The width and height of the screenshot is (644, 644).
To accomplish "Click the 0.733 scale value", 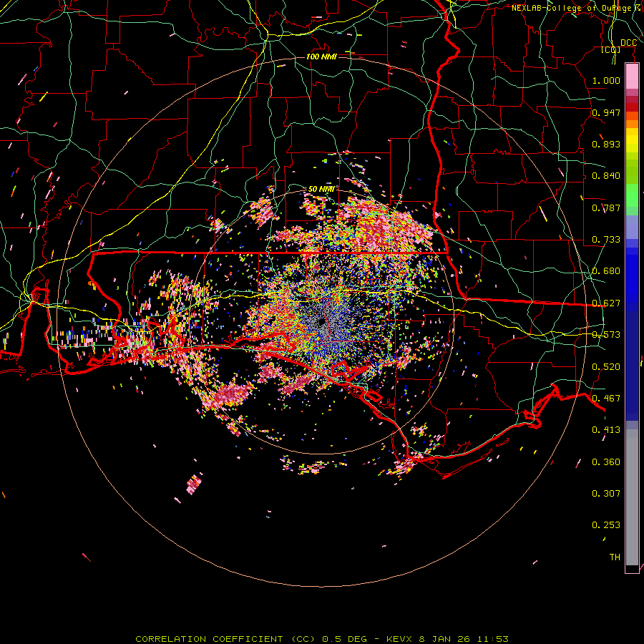I will [606, 239].
